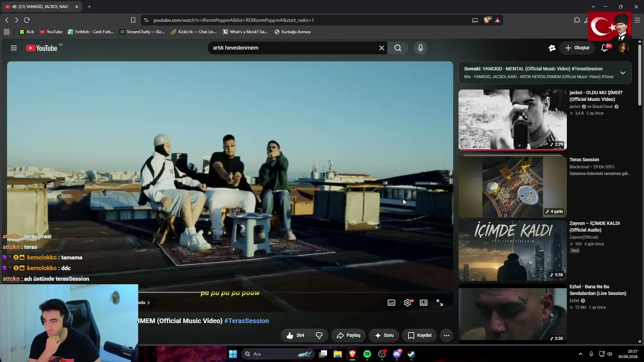Open the Brave Shields lion icon
The width and height of the screenshot is (644, 362).
(487, 20)
